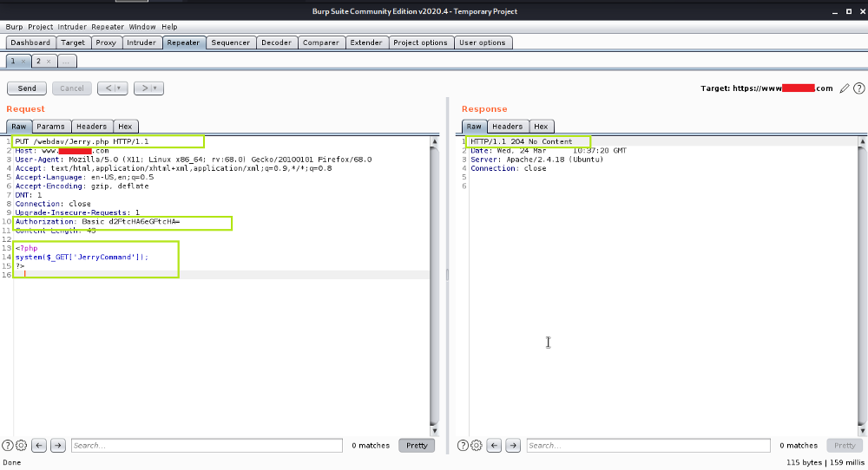
Task: Add new Repeater tab with ellipsis
Action: [x=67, y=62]
